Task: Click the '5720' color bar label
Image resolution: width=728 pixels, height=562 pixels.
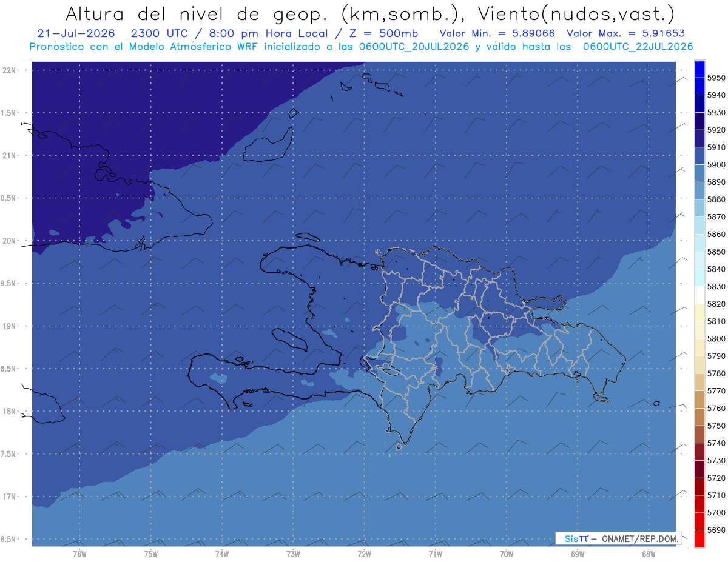Action: [x=716, y=478]
